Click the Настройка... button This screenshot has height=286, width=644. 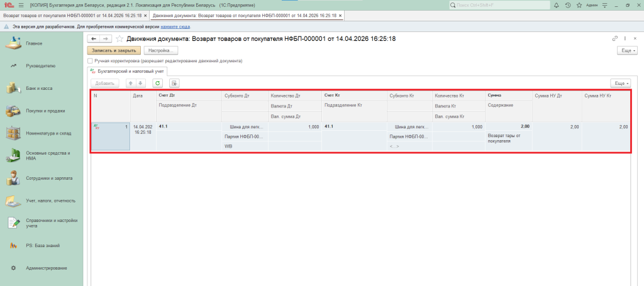[161, 50]
